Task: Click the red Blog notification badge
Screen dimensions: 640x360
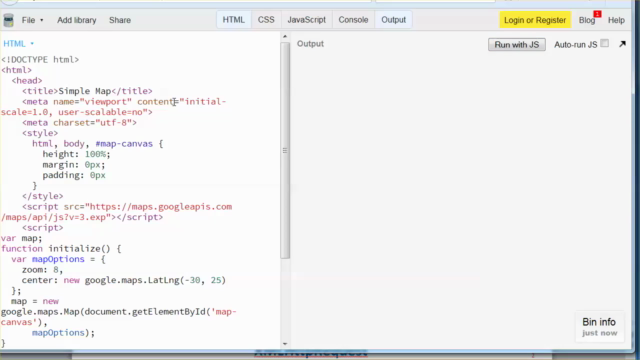Action: 598,14
